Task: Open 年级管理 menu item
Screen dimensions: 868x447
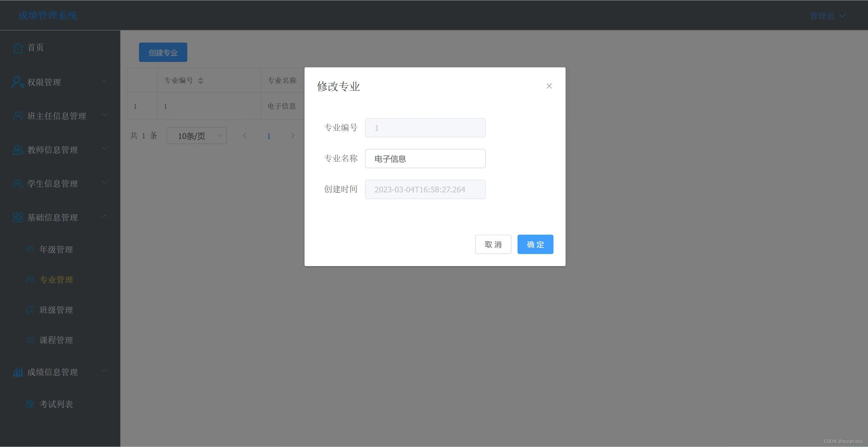Action: 56,249
